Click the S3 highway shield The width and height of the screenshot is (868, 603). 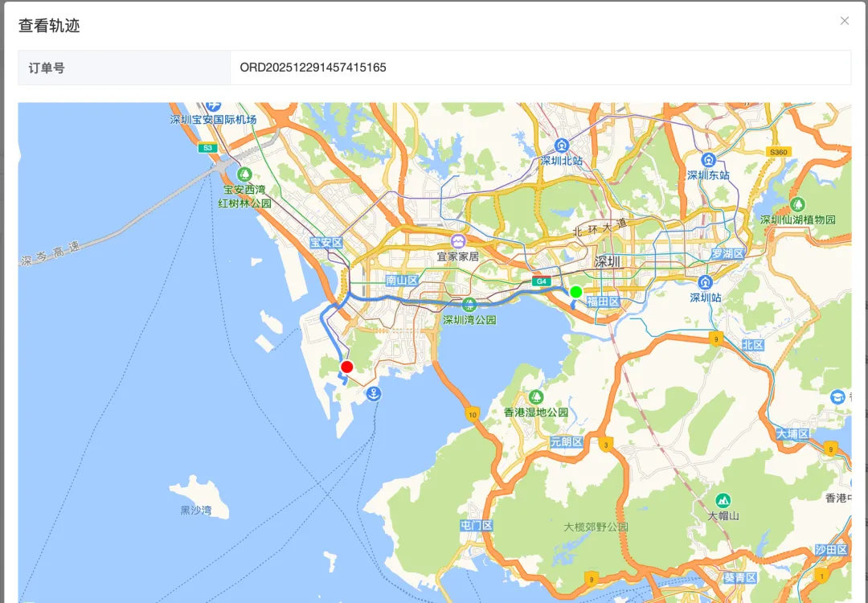click(x=207, y=148)
